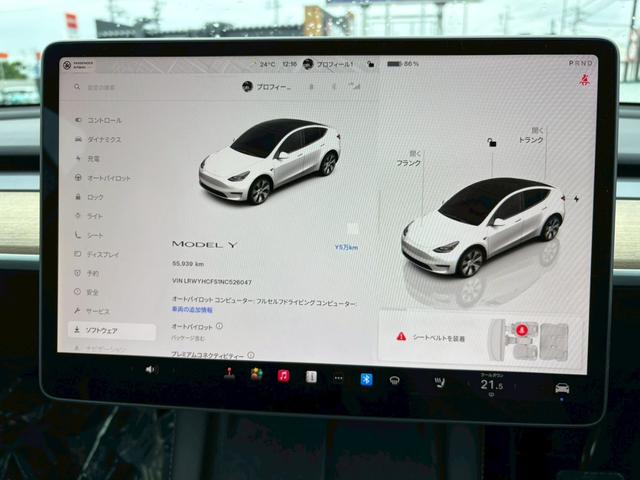Select the ソフトウェア menu item
This screenshot has width=640, height=480.
(x=101, y=329)
